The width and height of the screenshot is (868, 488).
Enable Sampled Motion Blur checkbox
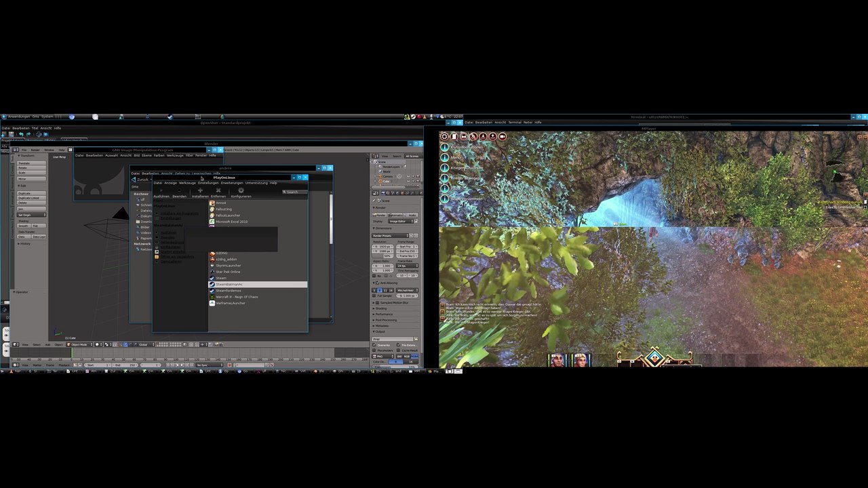(378, 302)
